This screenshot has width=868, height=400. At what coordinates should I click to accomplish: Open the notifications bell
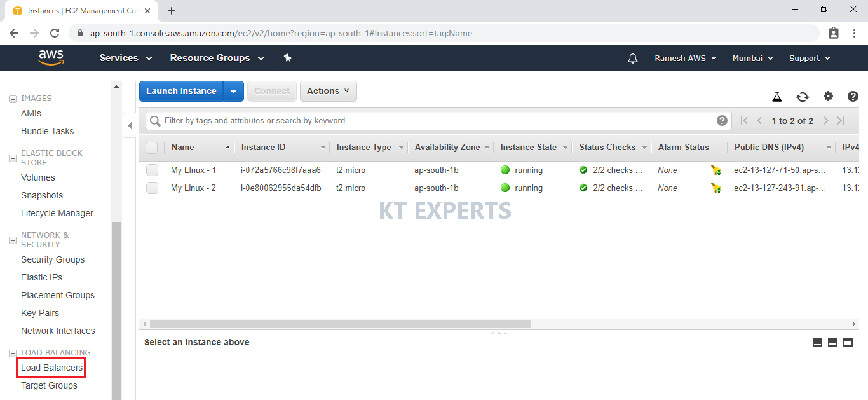(x=632, y=58)
